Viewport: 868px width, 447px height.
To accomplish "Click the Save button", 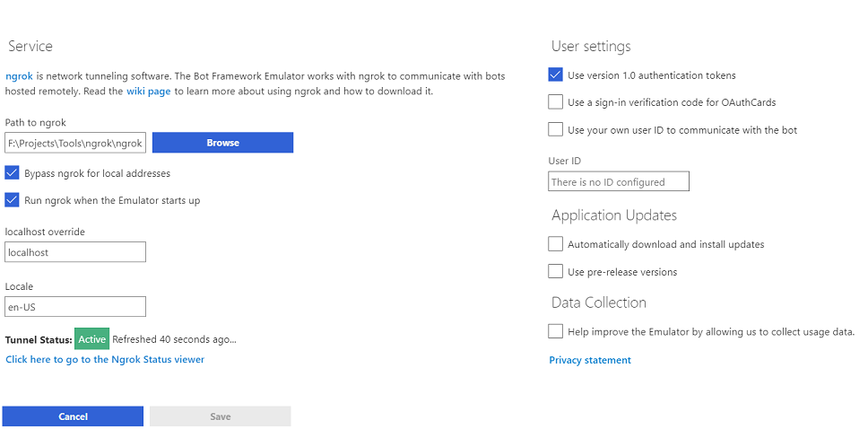I will (221, 416).
